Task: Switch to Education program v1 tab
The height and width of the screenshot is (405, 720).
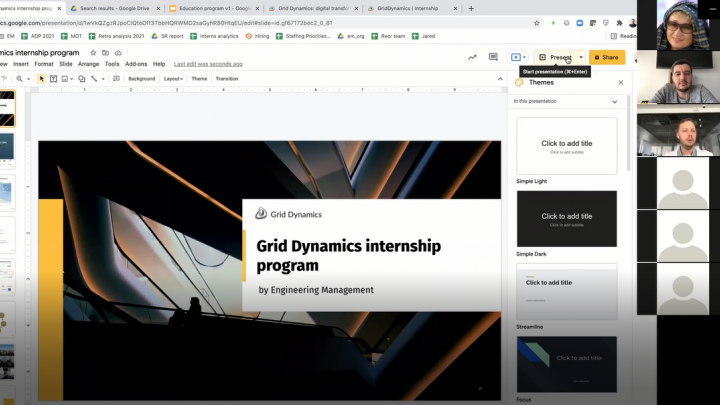Action: pos(214,8)
